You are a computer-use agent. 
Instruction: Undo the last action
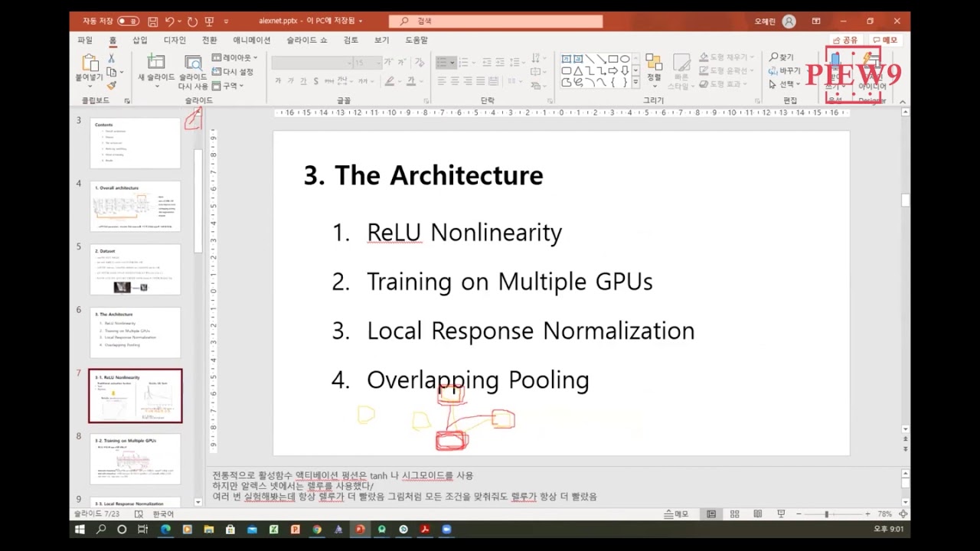170,21
